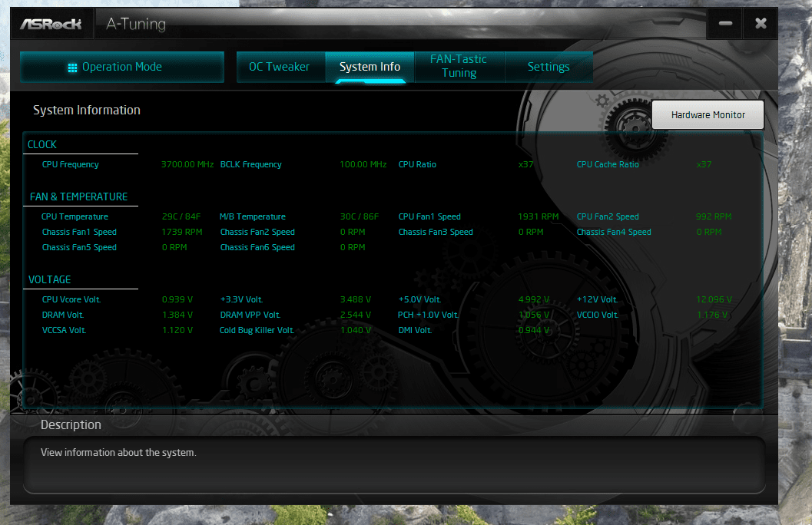This screenshot has width=812, height=525.
Task: Click the Chassis Fan3 Speed label
Action: (x=436, y=233)
